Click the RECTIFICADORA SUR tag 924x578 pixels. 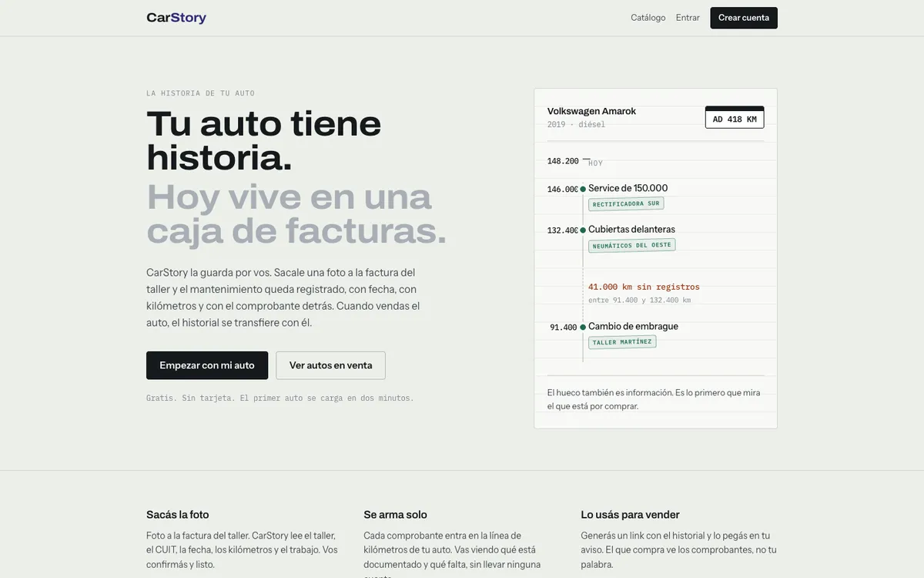(x=626, y=204)
